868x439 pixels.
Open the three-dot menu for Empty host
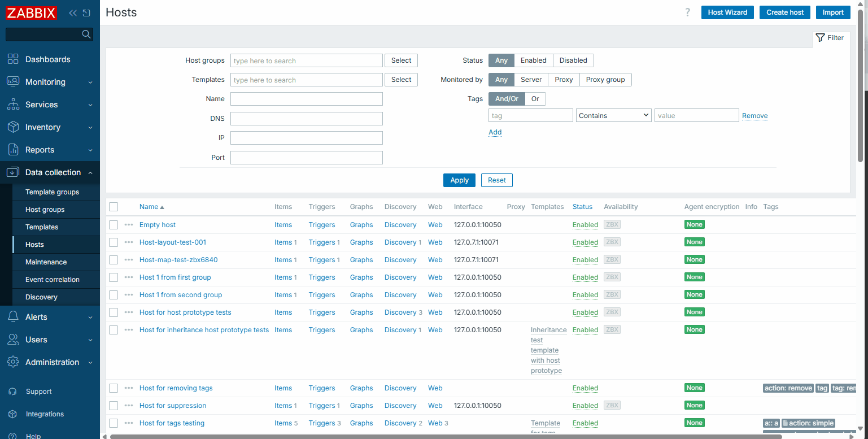(x=129, y=225)
